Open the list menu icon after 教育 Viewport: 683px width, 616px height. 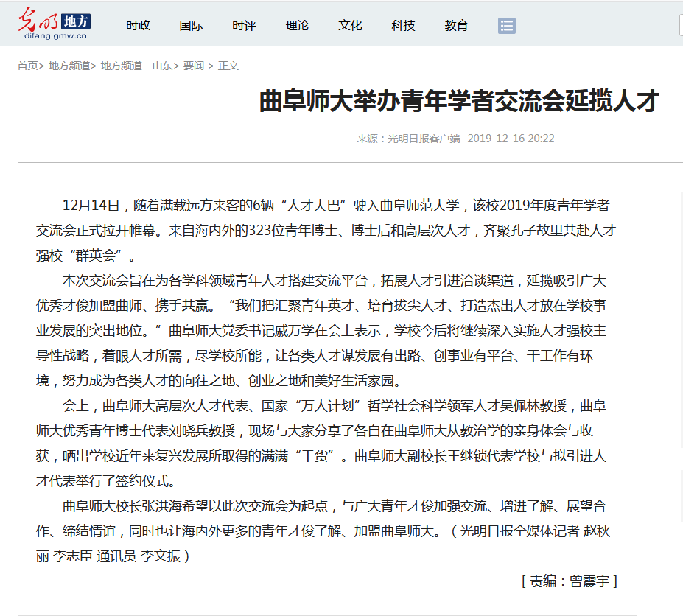(506, 26)
